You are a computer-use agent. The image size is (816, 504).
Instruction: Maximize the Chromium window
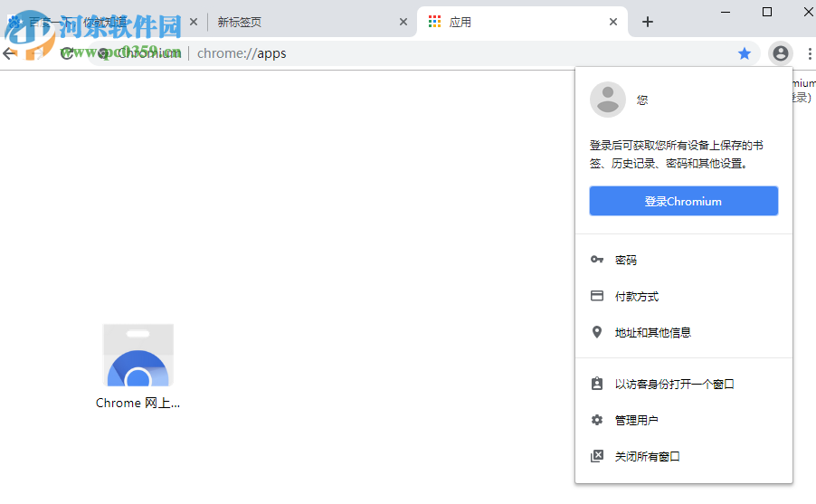click(766, 12)
